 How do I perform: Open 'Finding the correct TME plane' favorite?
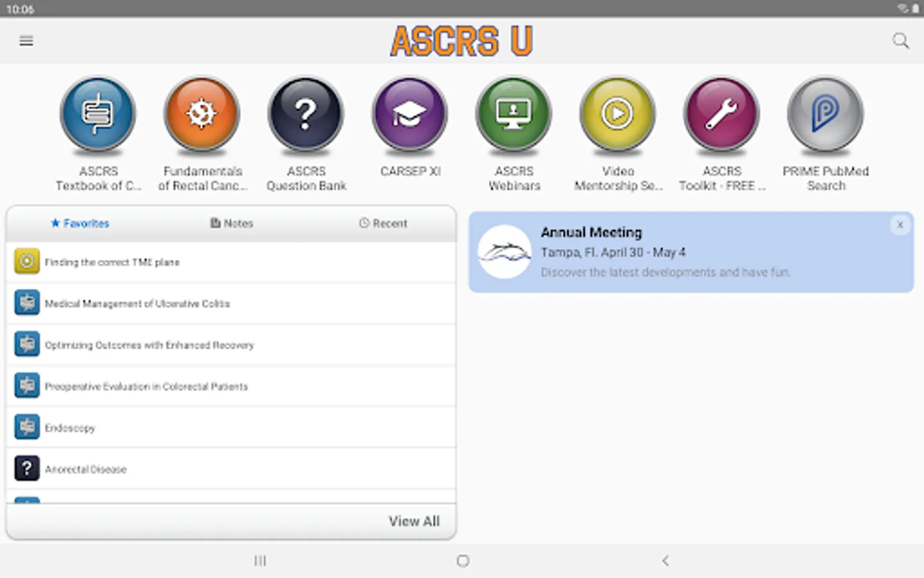click(x=231, y=262)
